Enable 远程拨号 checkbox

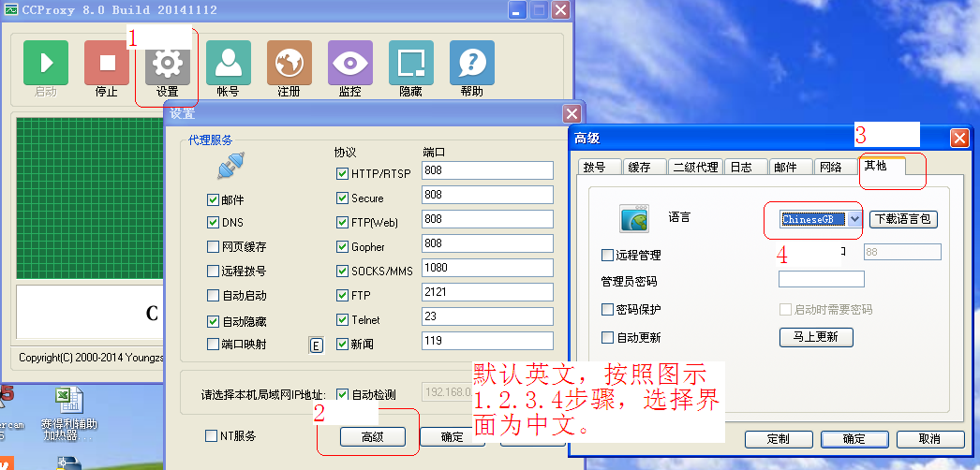213,271
